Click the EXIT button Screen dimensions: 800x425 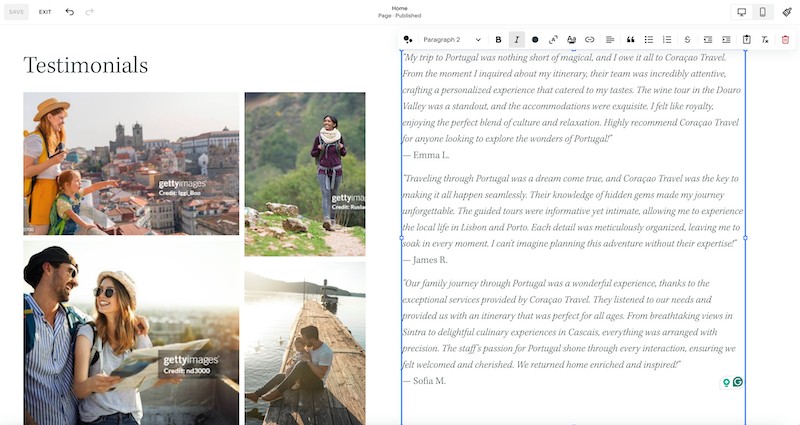point(45,12)
